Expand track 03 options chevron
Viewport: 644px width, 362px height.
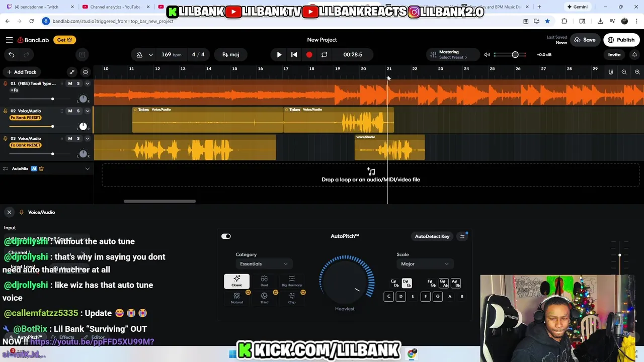(x=87, y=138)
